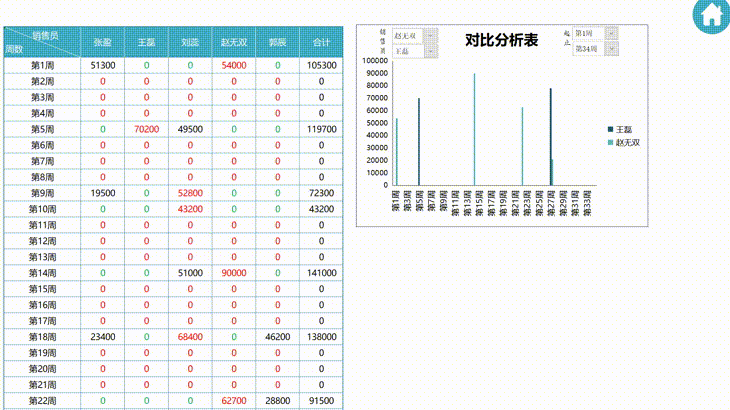Viewport: 730px width, 410px height.
Task: Click the 刘蕊 column header
Action: (190, 42)
